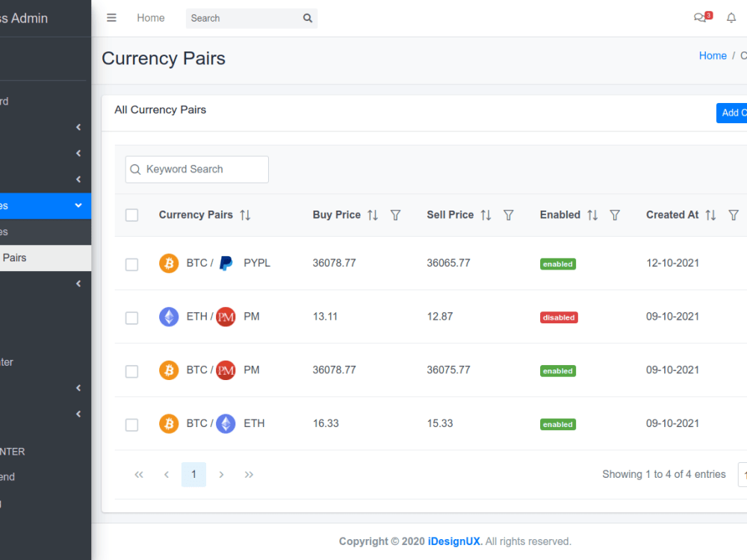747x560 pixels.
Task: Sort by Created At column arrows
Action: pos(711,215)
